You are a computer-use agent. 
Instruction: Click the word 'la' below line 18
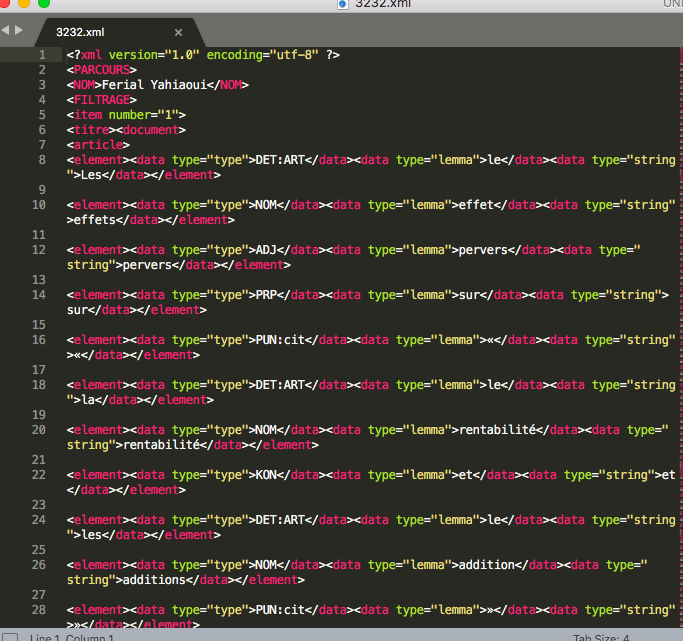(88, 400)
